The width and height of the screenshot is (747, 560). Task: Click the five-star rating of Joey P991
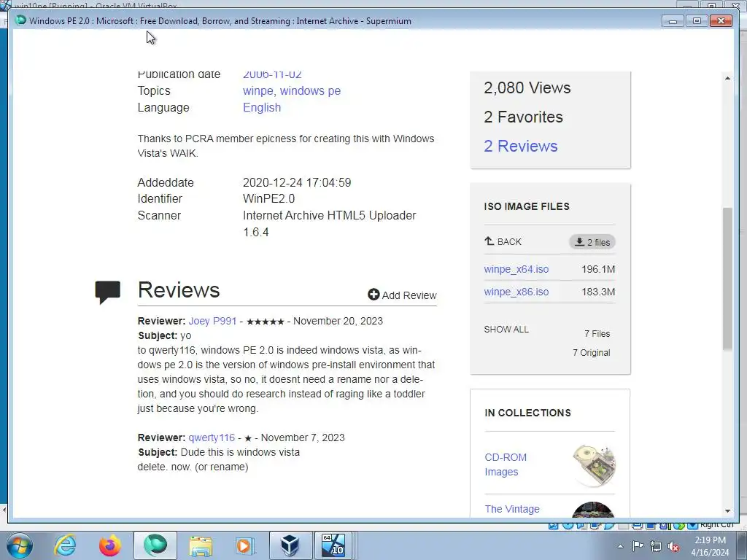266,322
